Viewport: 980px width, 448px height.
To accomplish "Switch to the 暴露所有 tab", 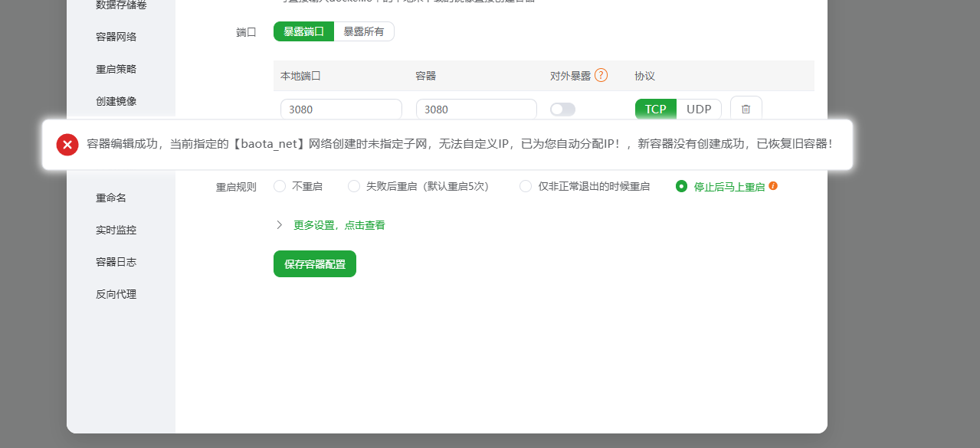I will coord(364,31).
